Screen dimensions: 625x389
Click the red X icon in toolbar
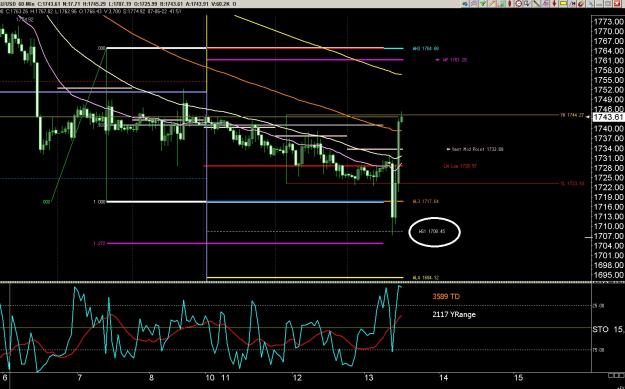tap(617, 4)
